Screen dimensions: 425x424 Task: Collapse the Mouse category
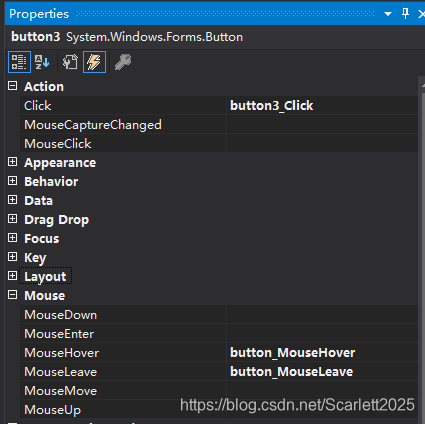(x=12, y=295)
